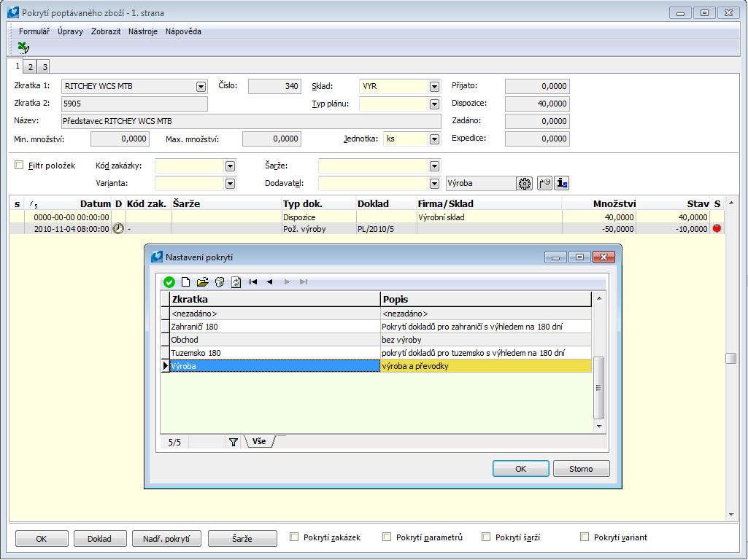Click the blank page new record icon
This screenshot has height=560, width=748.
[x=185, y=282]
